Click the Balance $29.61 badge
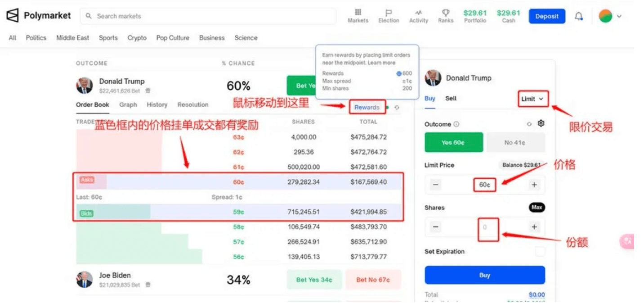Viewport: 644px width, 308px height. point(521,165)
